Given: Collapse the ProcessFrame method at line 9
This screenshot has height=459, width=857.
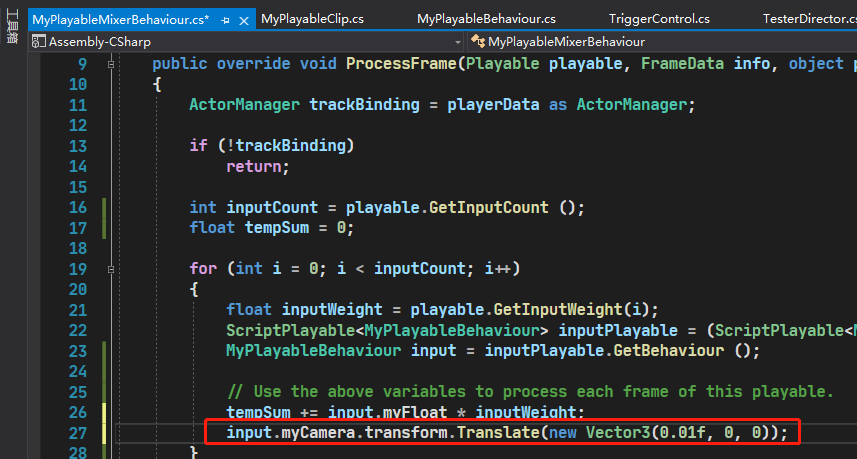Looking at the screenshot, I should pyautogui.click(x=111, y=64).
